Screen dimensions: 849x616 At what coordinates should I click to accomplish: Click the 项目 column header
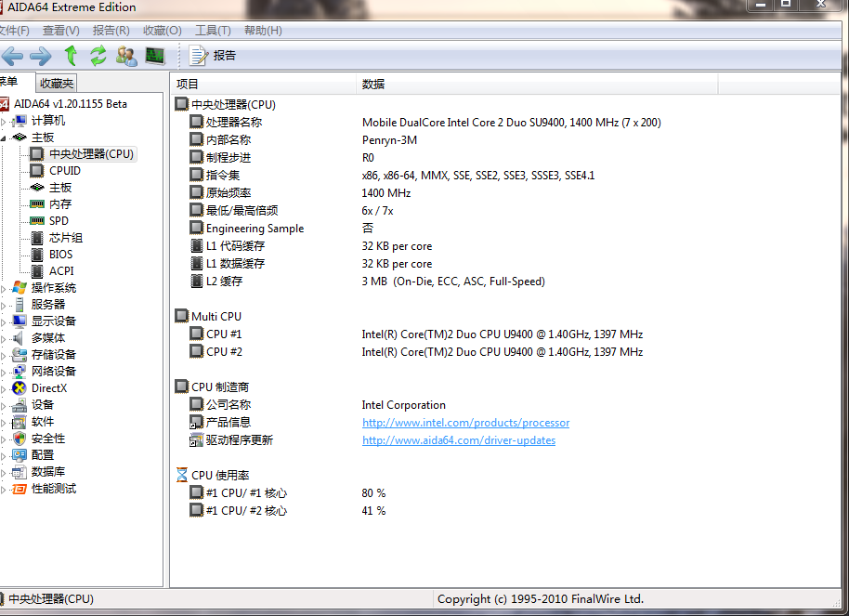point(263,84)
